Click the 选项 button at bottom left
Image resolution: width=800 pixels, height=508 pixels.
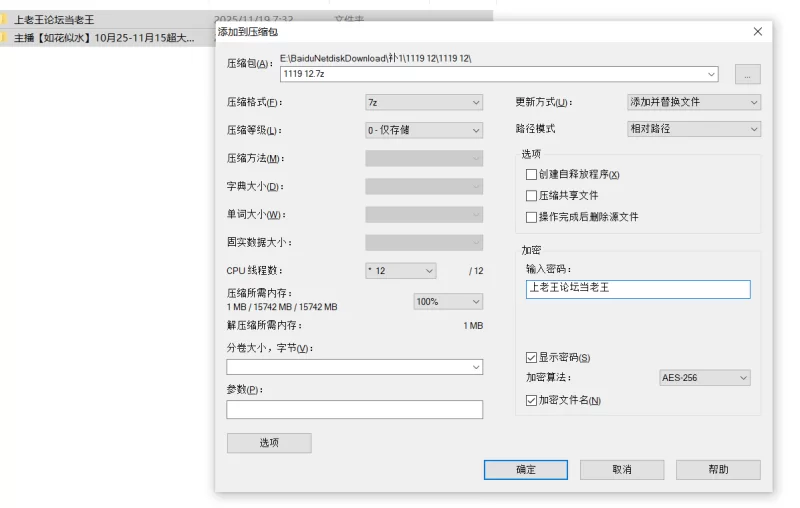(x=269, y=443)
